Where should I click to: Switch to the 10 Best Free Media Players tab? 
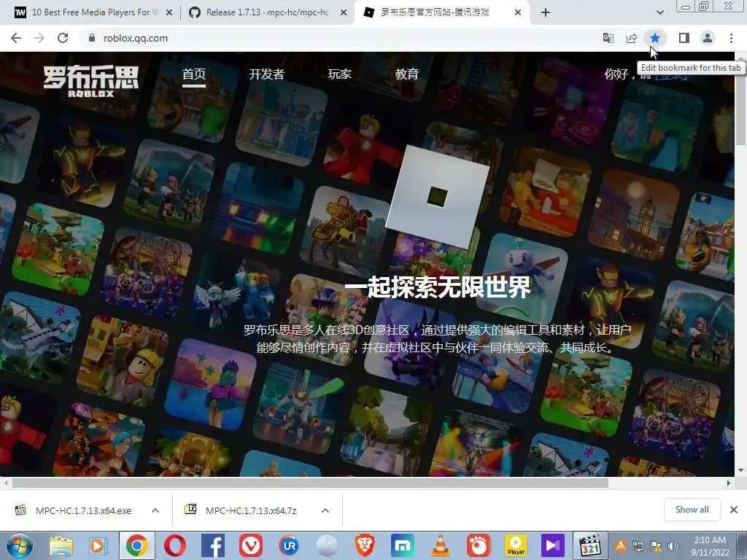(x=94, y=12)
